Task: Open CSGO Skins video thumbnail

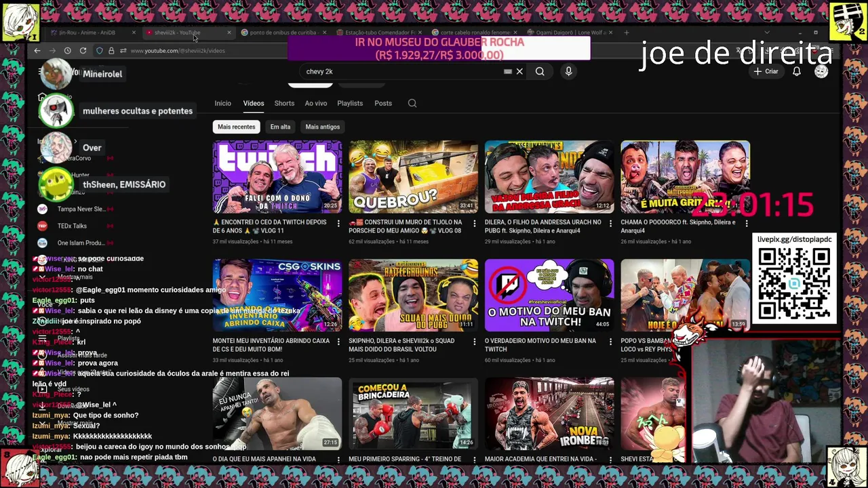Action: pos(277,296)
